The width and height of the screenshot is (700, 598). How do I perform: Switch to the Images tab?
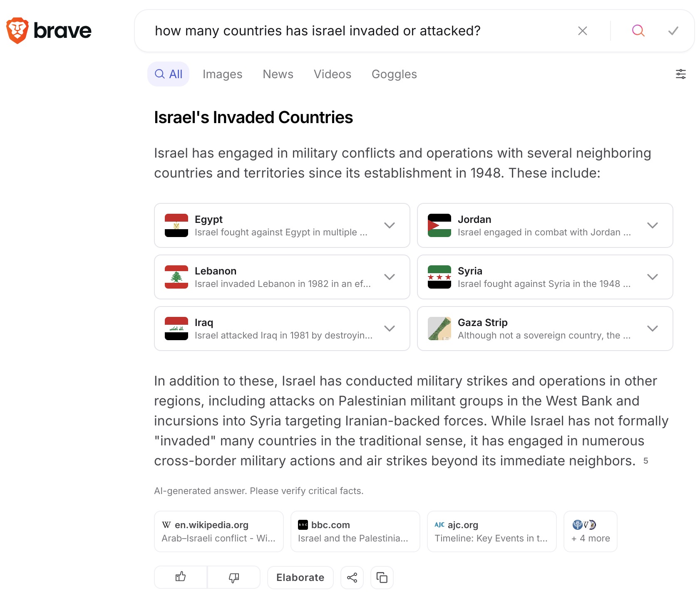pos(222,74)
